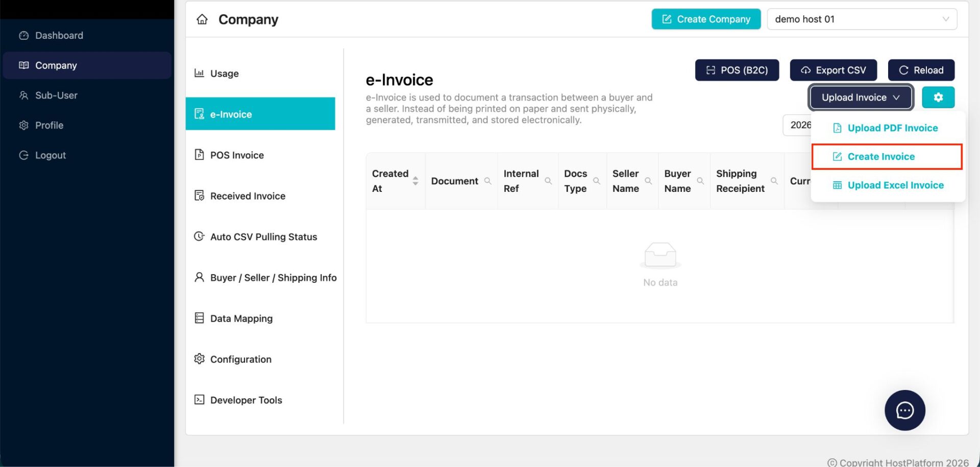980x467 pixels.
Task: Open the Configuration section
Action: point(260,359)
